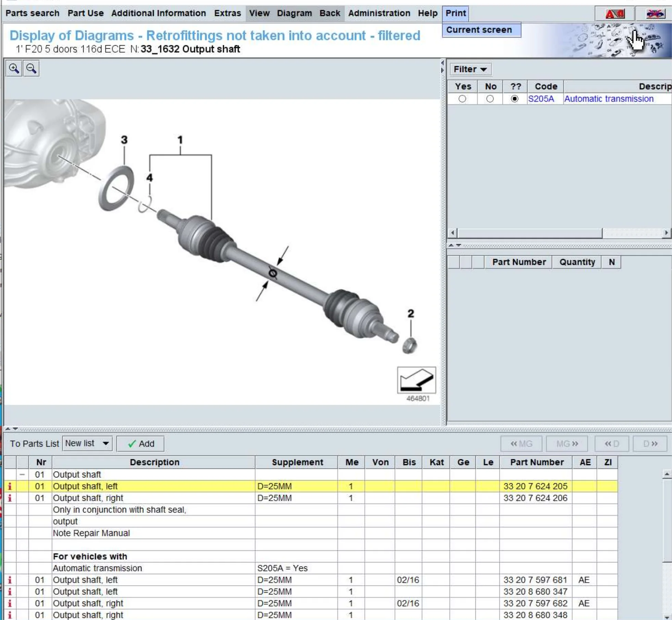This screenshot has height=620, width=672.
Task: Collapse diagram pane with splitter arrows
Action: coord(443,66)
